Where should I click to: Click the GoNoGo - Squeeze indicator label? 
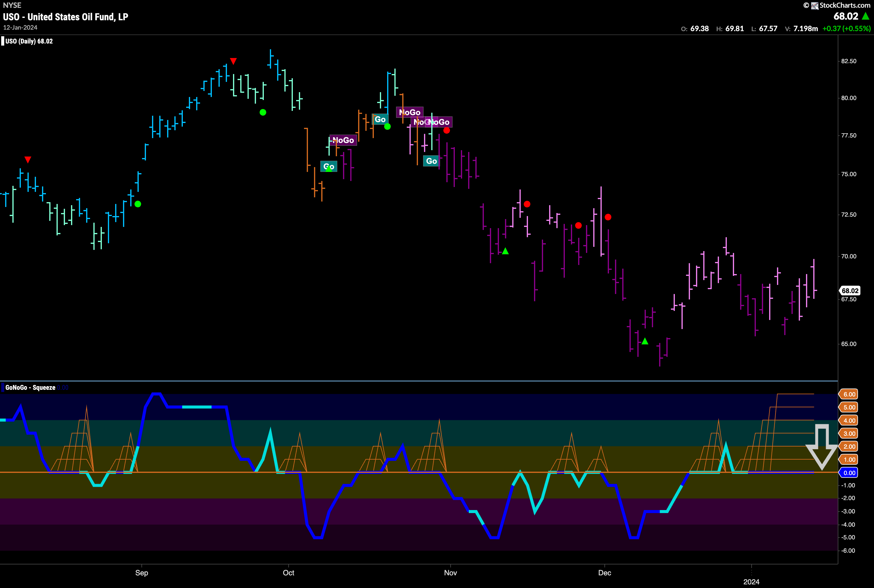(31, 387)
